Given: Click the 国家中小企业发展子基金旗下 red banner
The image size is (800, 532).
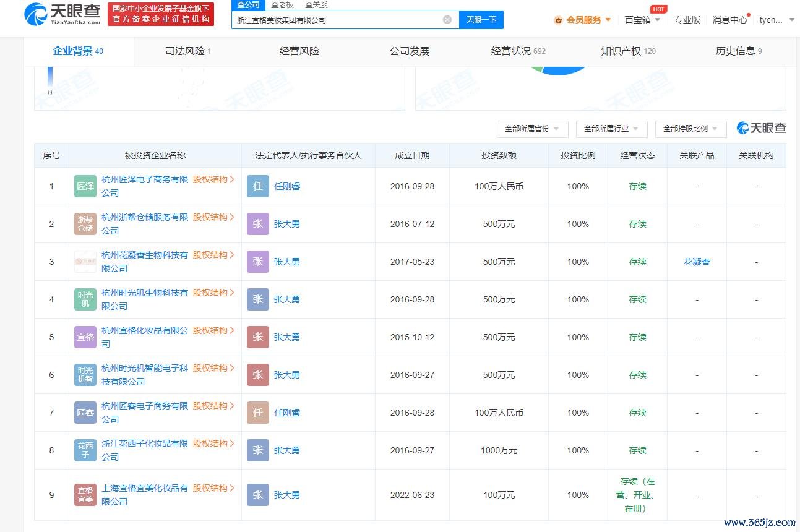Looking at the screenshot, I should (x=161, y=14).
